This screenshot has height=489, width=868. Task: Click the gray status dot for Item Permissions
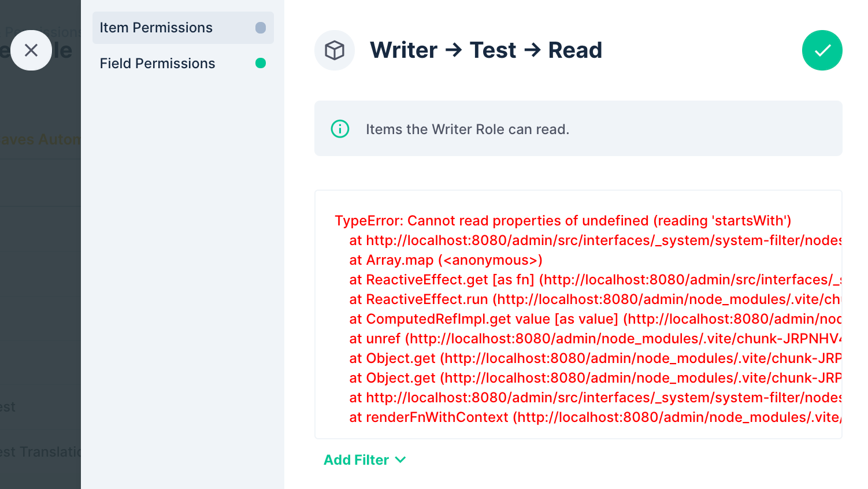pos(261,28)
